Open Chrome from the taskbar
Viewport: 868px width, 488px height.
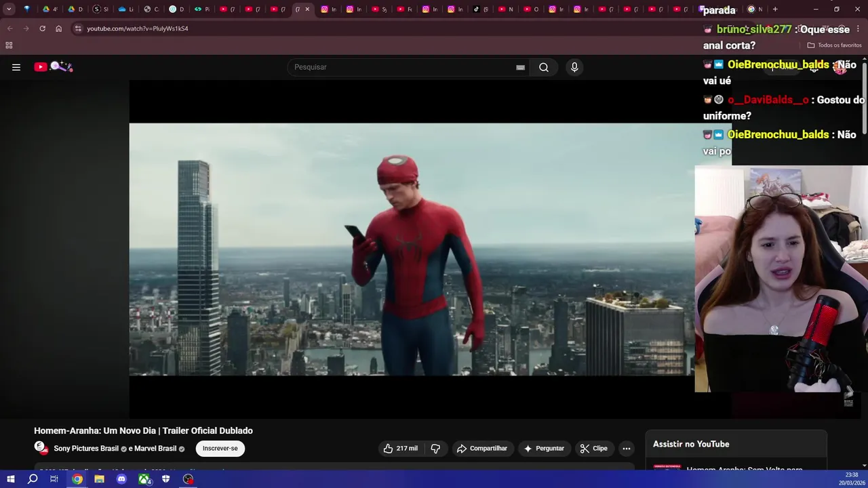pos(77,479)
